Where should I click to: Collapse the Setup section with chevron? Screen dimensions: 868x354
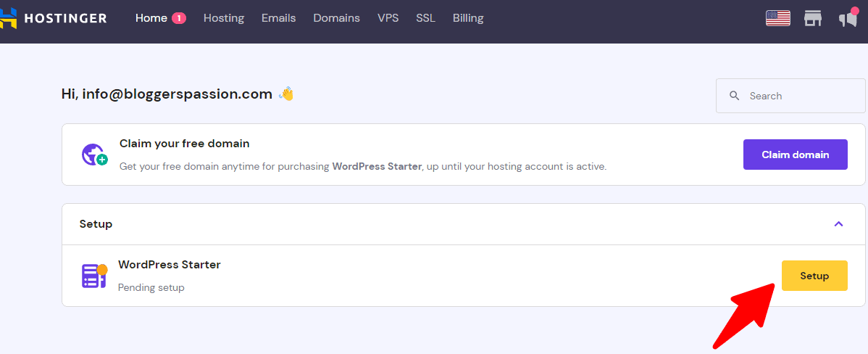point(838,224)
